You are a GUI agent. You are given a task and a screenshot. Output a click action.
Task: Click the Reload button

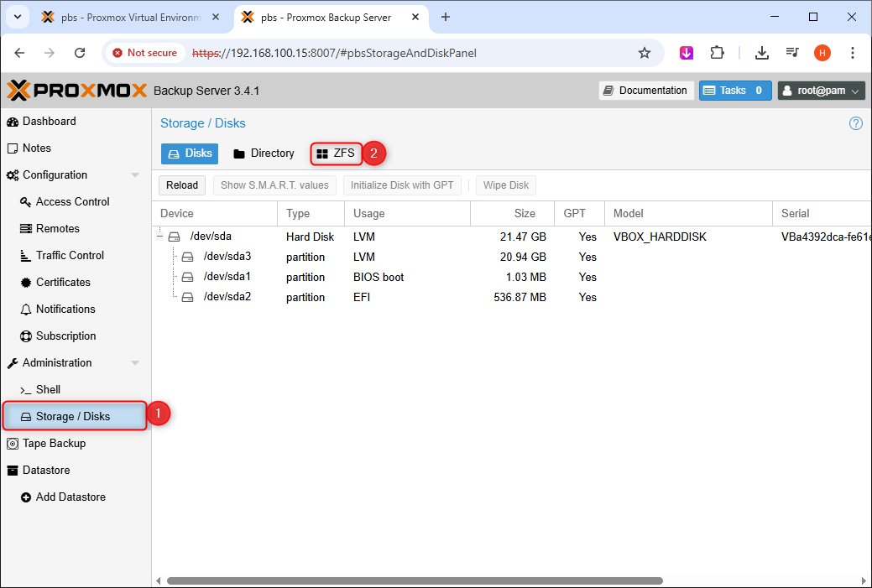(x=182, y=185)
